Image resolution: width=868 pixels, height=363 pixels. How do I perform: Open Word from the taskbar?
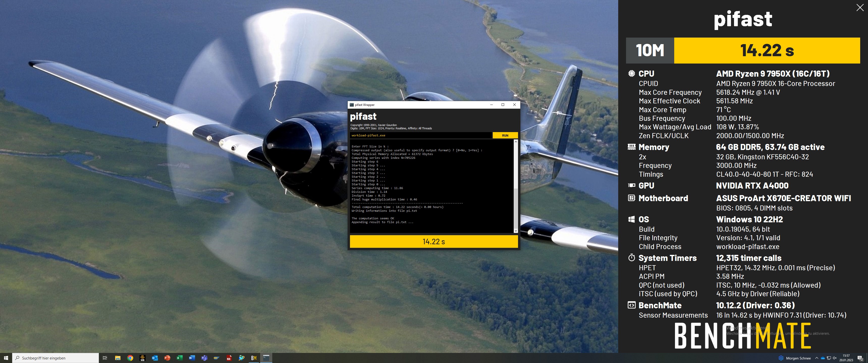(192, 358)
